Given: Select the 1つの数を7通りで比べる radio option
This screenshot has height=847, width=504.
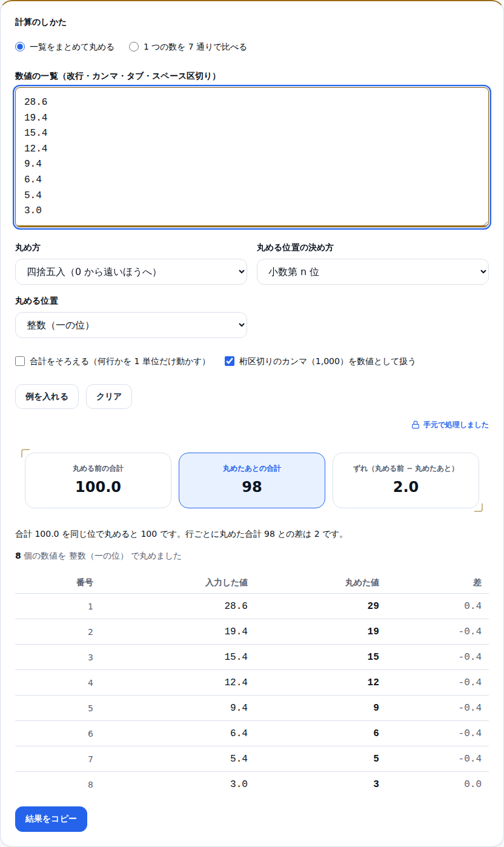Looking at the screenshot, I should point(134,47).
